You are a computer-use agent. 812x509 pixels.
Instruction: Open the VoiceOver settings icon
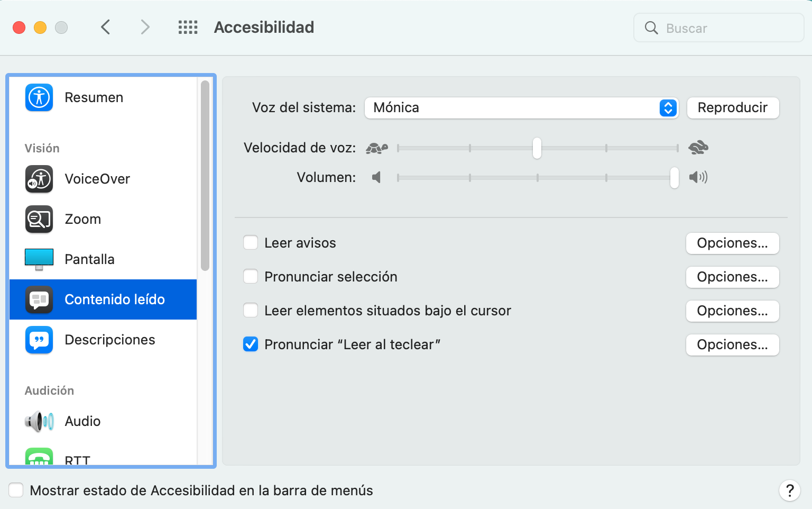pyautogui.click(x=39, y=179)
